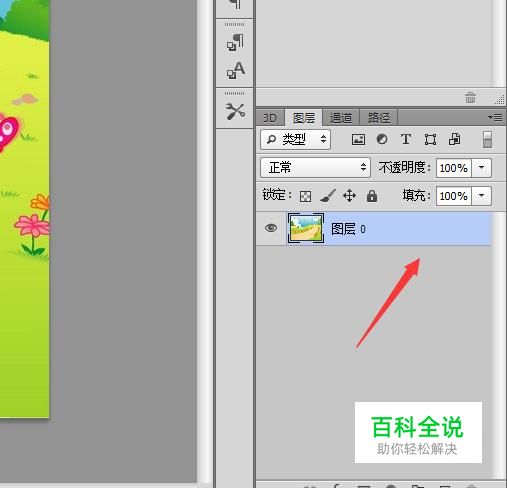Image resolution: width=507 pixels, height=488 pixels.
Task: Lock transparent pixels
Action: point(305,196)
